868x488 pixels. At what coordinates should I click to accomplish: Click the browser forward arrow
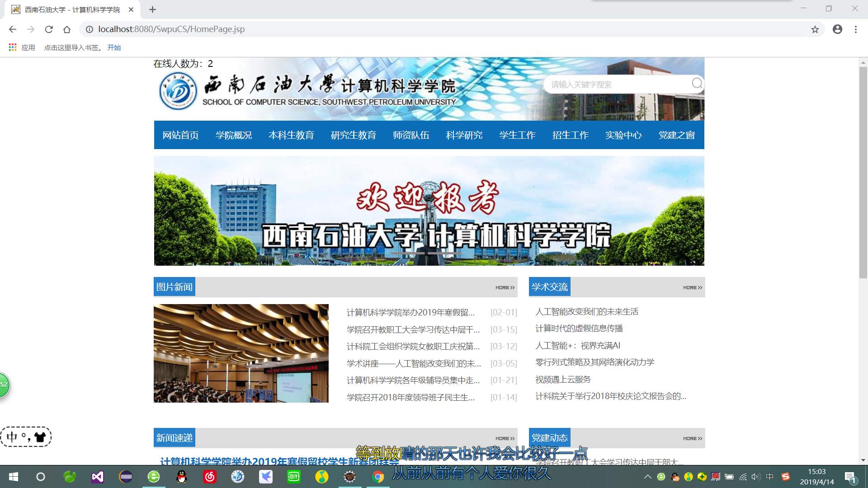tap(31, 29)
